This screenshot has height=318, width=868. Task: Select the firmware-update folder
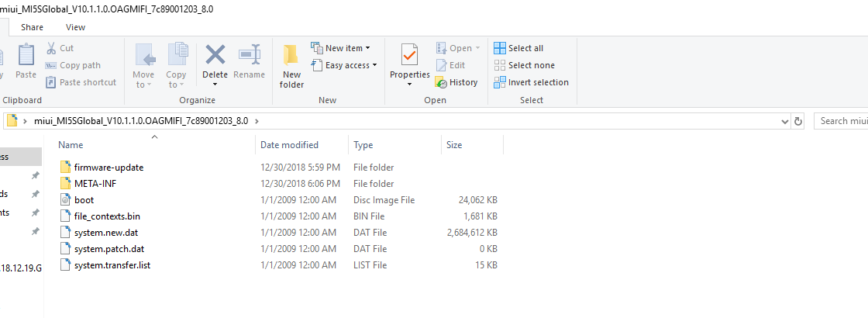[109, 168]
